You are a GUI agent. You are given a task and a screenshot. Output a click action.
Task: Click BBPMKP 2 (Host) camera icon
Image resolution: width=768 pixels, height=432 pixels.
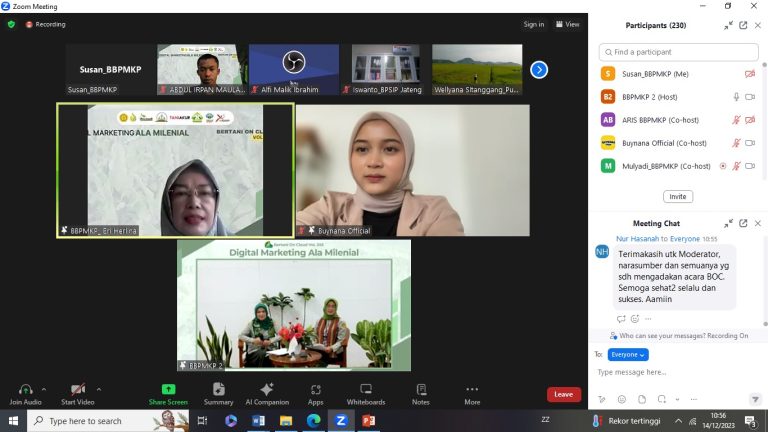pyautogui.click(x=750, y=97)
